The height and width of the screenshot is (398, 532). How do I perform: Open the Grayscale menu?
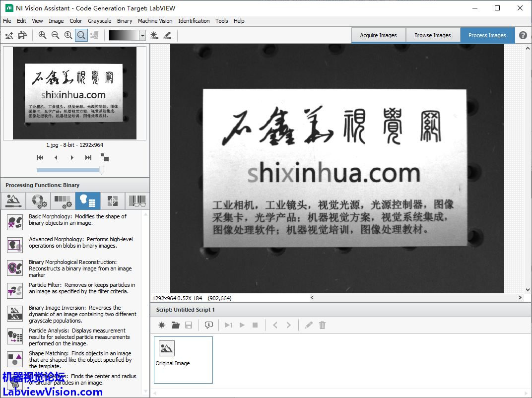click(x=99, y=21)
